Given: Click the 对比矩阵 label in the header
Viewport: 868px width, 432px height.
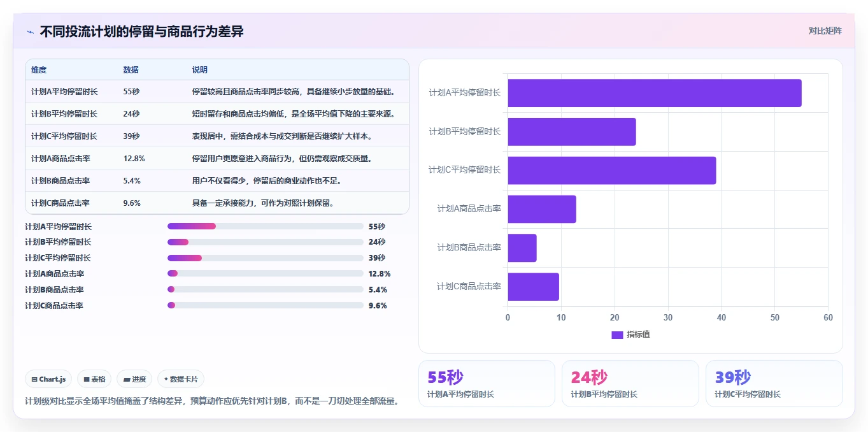Looking at the screenshot, I should 825,31.
